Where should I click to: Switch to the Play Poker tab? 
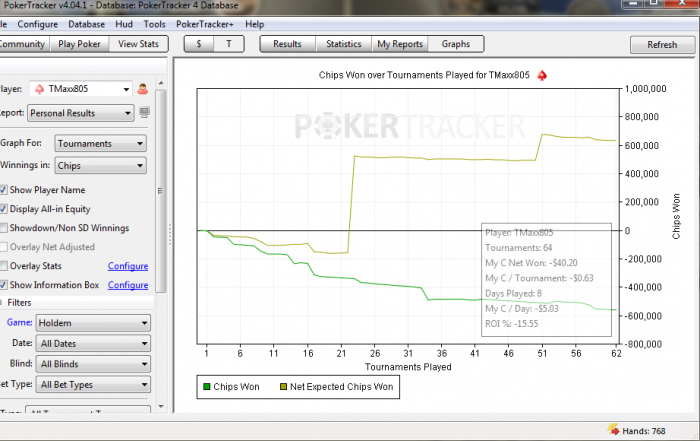(79, 44)
